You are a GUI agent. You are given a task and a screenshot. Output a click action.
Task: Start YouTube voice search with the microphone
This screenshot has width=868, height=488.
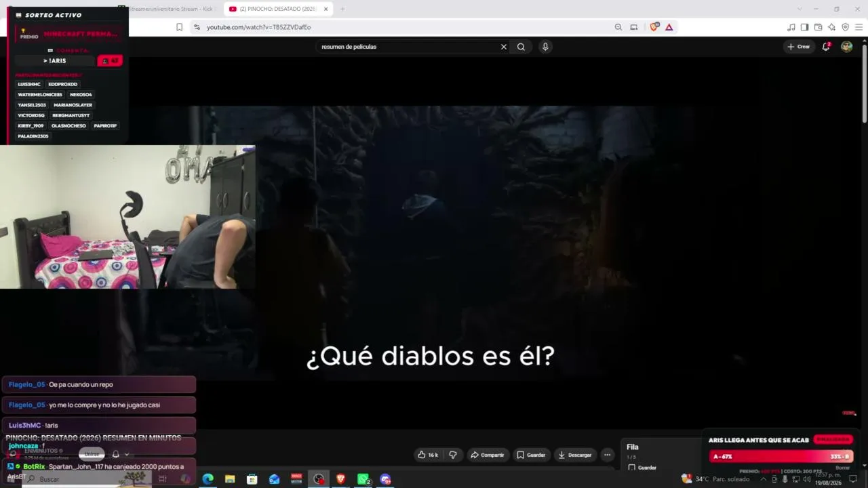pos(545,47)
